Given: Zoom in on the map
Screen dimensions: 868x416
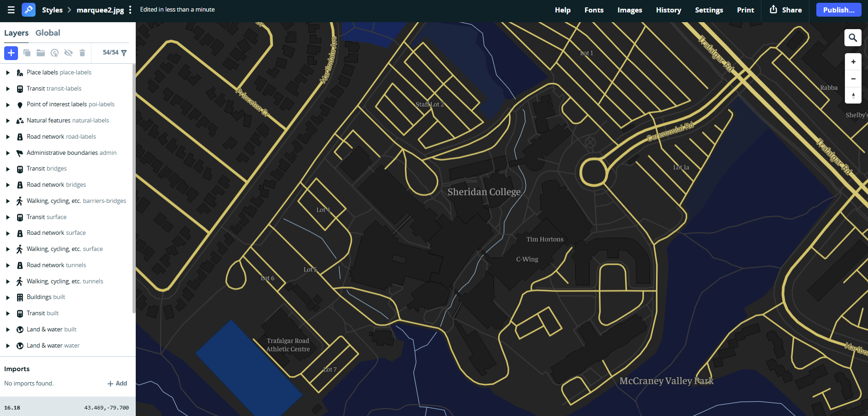Looking at the screenshot, I should 853,62.
